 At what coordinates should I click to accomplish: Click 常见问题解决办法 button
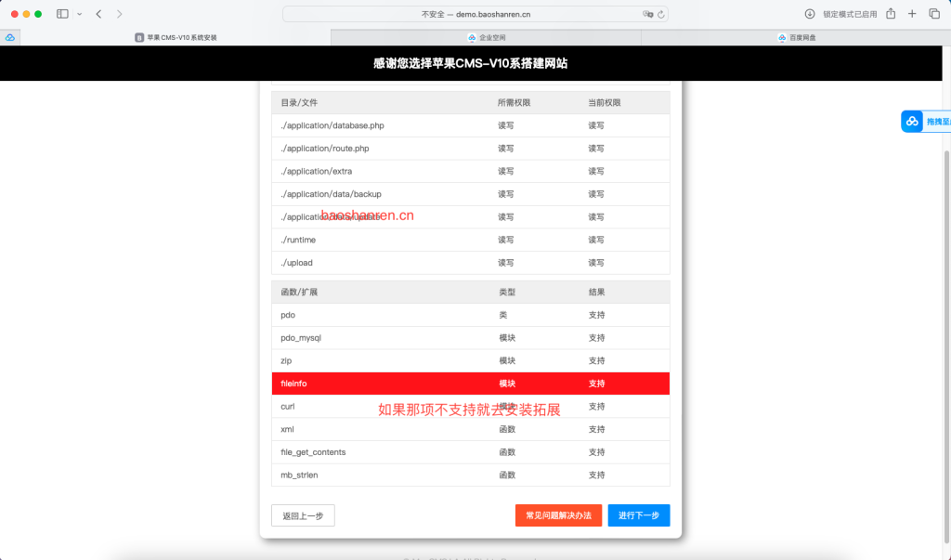click(x=558, y=515)
